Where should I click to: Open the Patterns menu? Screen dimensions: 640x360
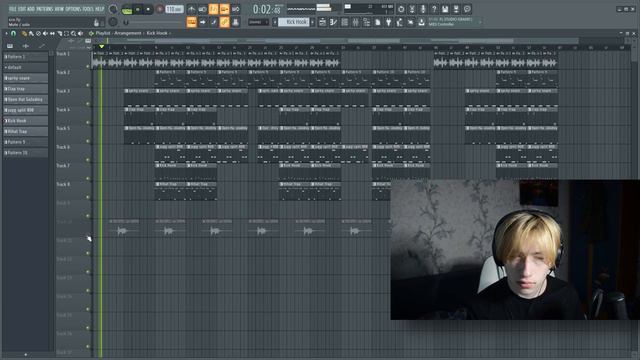click(45, 9)
